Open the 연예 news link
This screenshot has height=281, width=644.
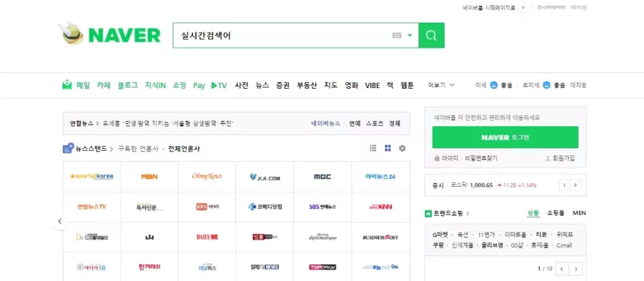355,123
